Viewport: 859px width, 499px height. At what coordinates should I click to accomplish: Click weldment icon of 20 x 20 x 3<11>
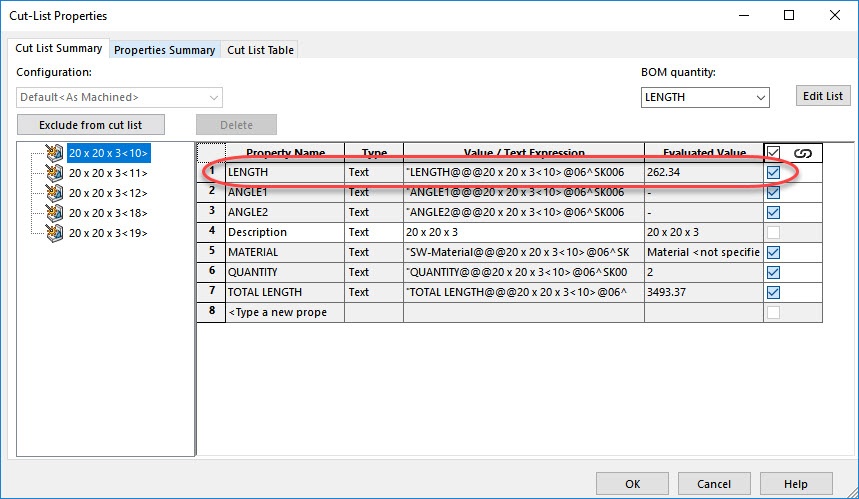click(54, 173)
